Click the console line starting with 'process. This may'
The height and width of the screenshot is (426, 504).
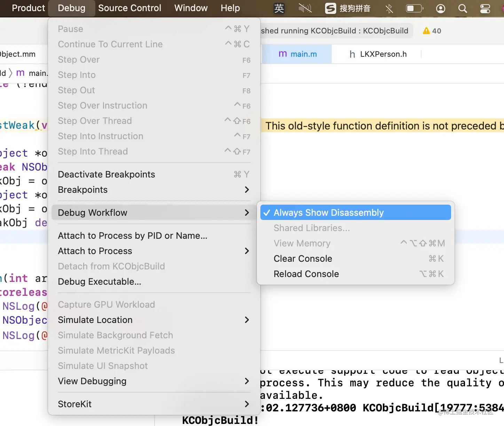point(382,383)
